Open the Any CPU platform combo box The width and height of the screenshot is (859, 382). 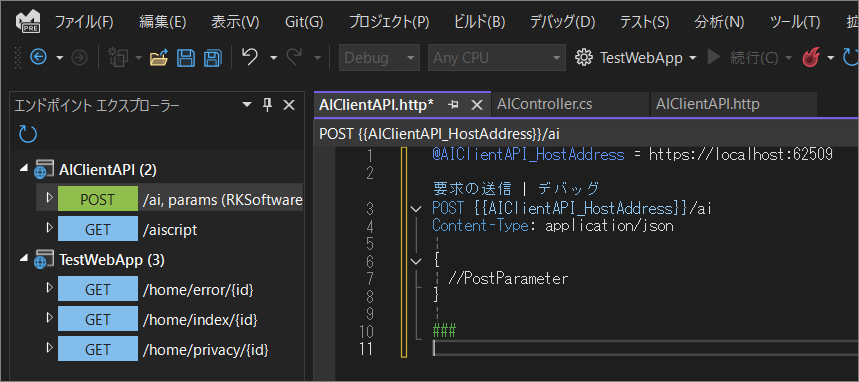(x=496, y=58)
